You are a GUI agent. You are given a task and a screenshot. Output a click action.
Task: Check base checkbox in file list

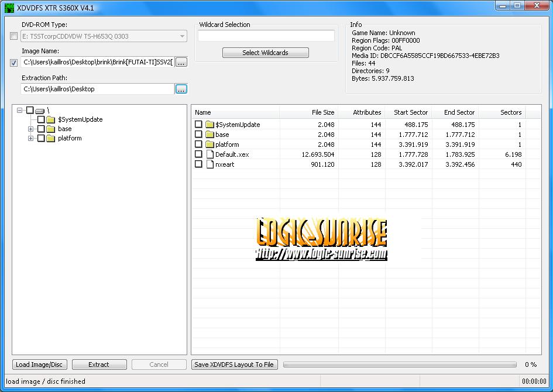tap(198, 134)
